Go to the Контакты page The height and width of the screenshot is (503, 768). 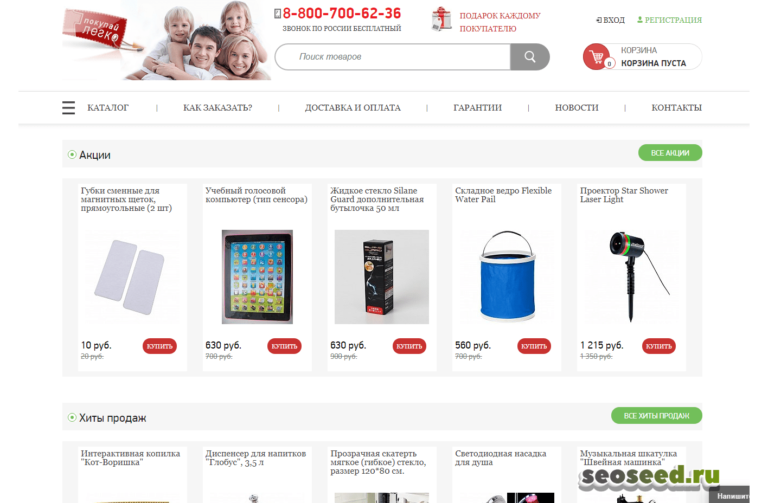pos(676,108)
